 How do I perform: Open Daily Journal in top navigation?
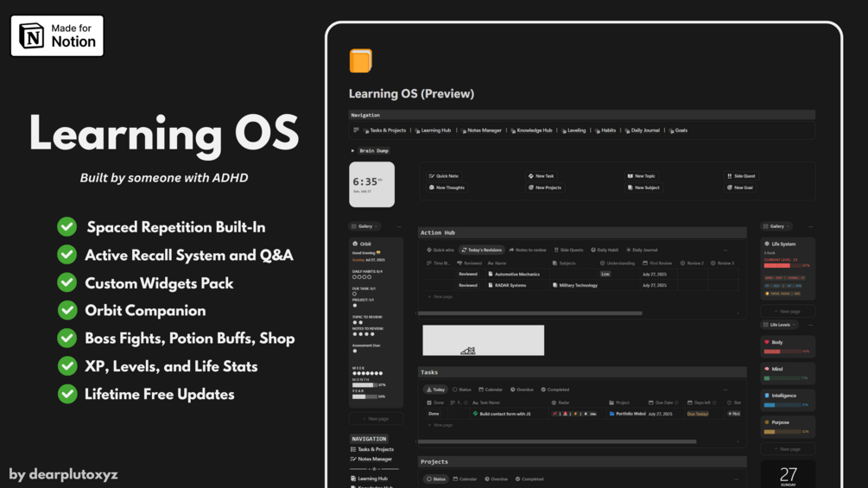(642, 130)
